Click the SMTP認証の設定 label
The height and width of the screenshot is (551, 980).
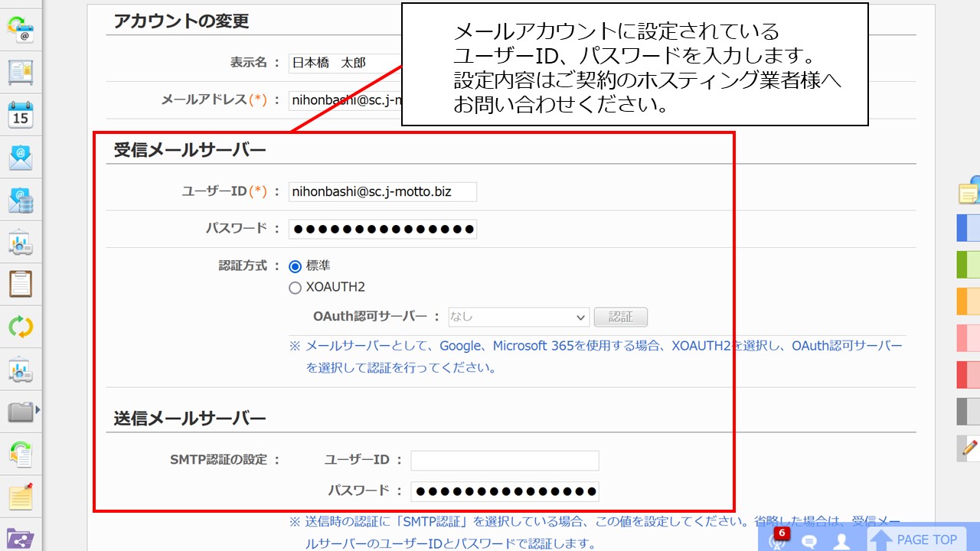click(x=218, y=460)
